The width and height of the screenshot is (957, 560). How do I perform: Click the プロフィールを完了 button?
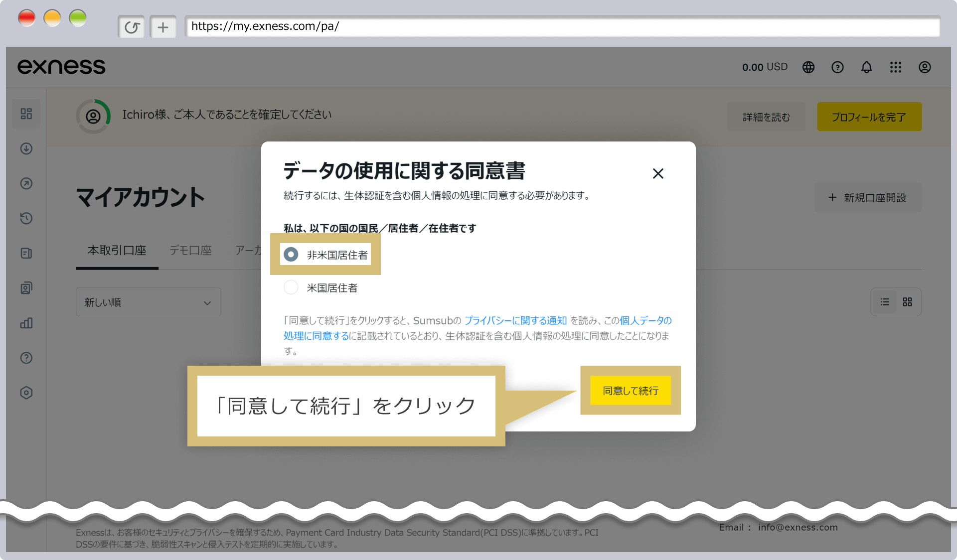coord(869,117)
